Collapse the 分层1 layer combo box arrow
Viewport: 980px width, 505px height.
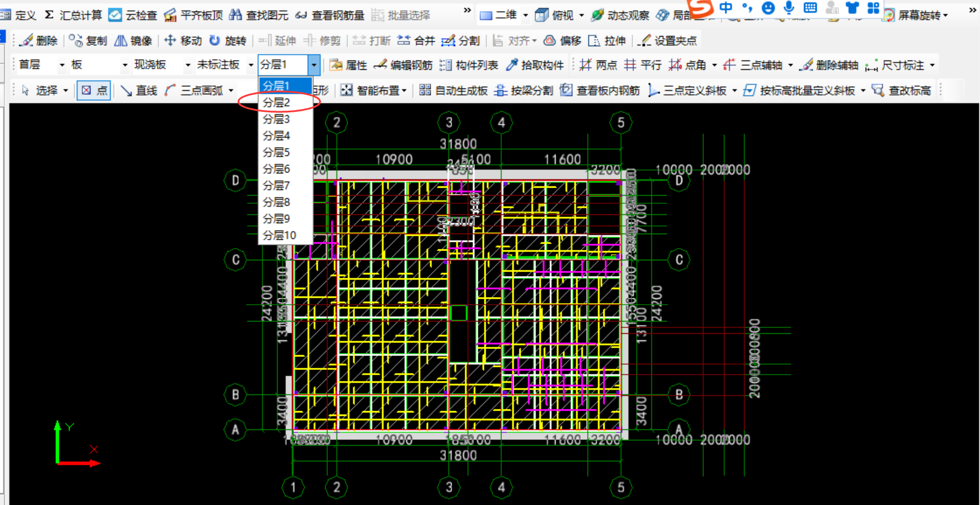[314, 65]
